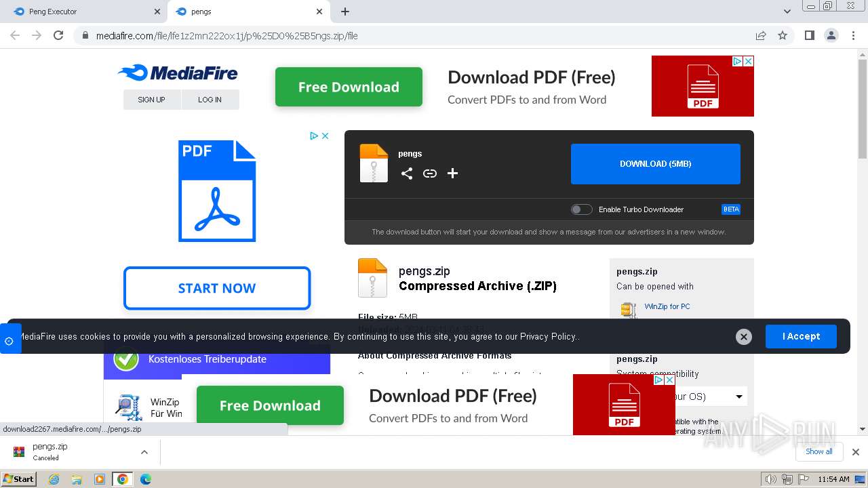Click the Compressed Archive (.ZIP) heading

point(477,286)
